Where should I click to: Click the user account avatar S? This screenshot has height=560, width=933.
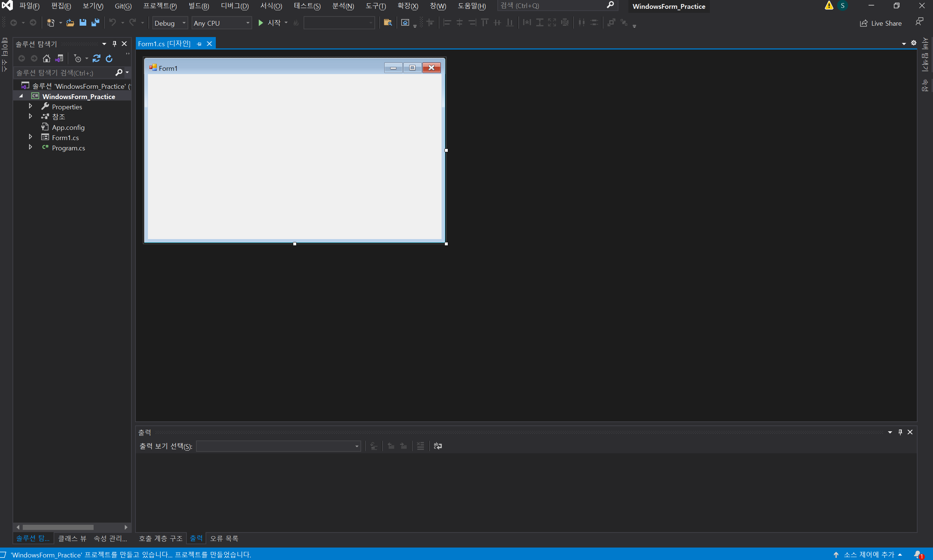842,6
